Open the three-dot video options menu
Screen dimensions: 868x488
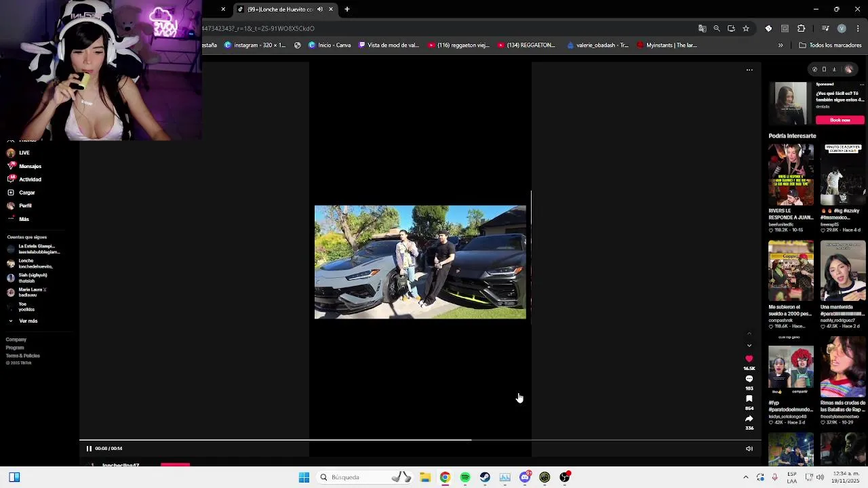[749, 70]
